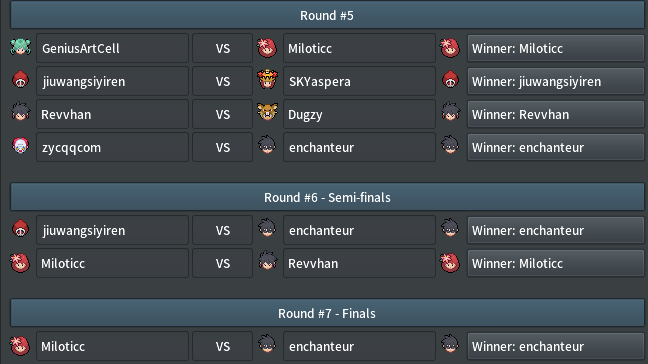
Task: Click Winner: jiuwangsiyiren result in Round #5
Action: pyautogui.click(x=555, y=81)
